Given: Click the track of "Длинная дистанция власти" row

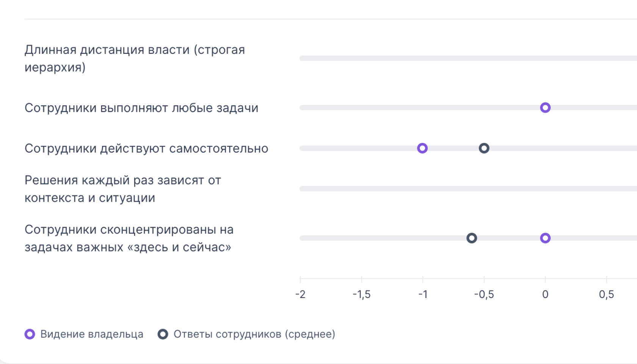Looking at the screenshot, I should coord(455,58).
